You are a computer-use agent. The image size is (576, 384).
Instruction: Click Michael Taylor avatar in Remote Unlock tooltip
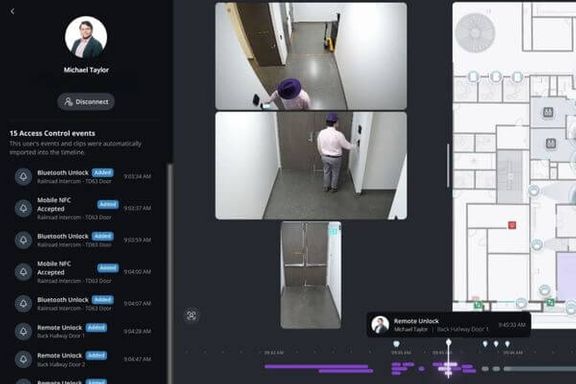coord(380,325)
